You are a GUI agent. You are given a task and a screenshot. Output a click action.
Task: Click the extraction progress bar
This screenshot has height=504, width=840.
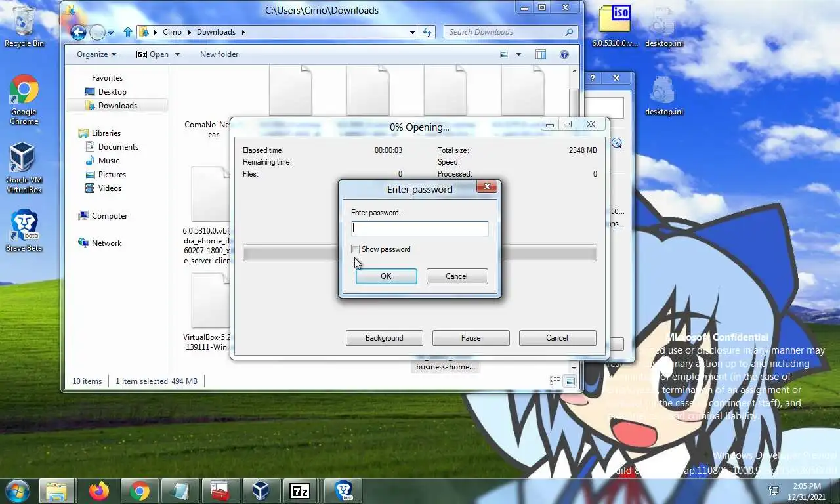click(420, 253)
